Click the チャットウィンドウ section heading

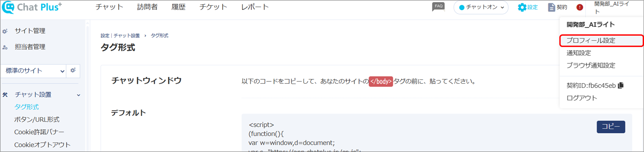point(146,81)
